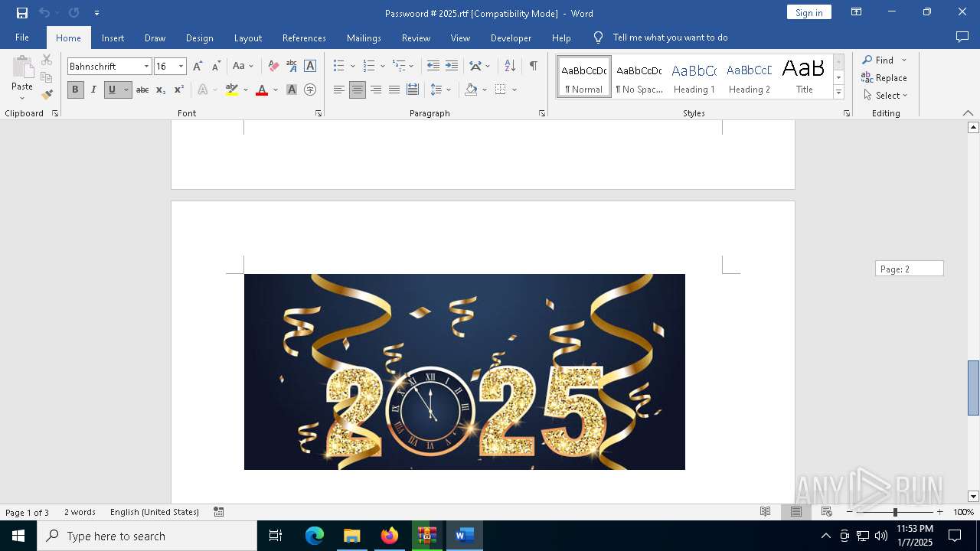
Task: Click the vertical scrollbar thumb
Action: 973,387
